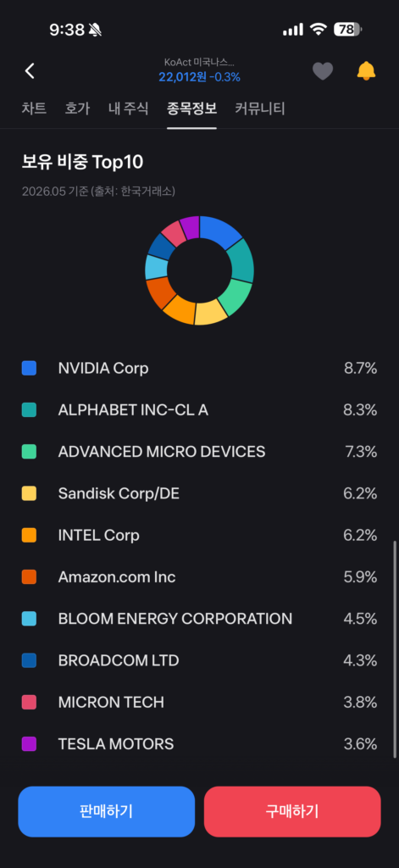Viewport: 399px width, 868px height.
Task: Tap the Wi-Fi status icon
Action: click(319, 30)
